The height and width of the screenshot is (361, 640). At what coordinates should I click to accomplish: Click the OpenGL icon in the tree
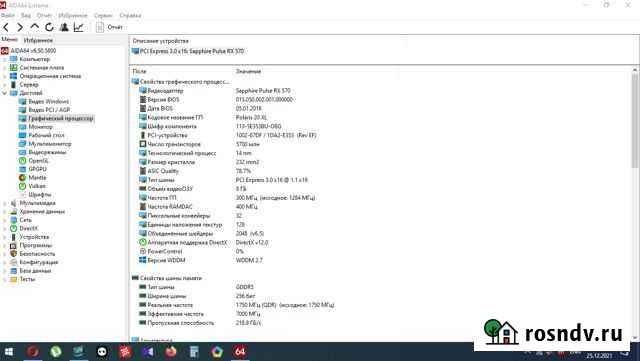tap(22, 161)
